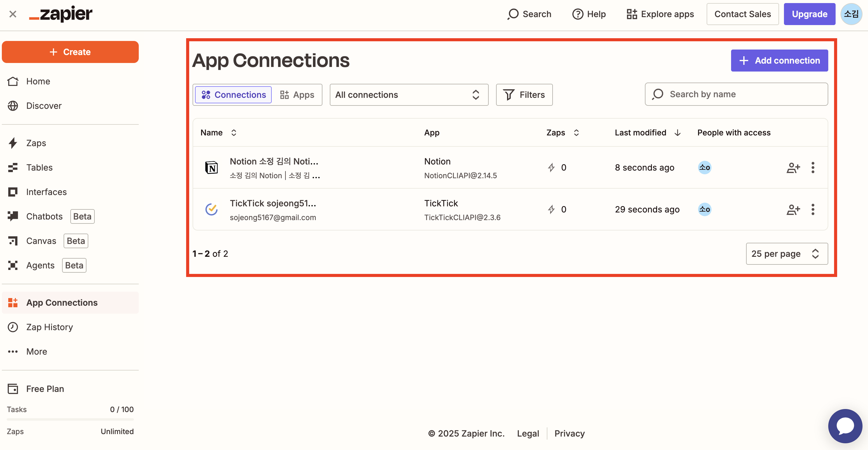Click share access icon for TickTick connection
The height and width of the screenshot is (450, 868).
793,209
